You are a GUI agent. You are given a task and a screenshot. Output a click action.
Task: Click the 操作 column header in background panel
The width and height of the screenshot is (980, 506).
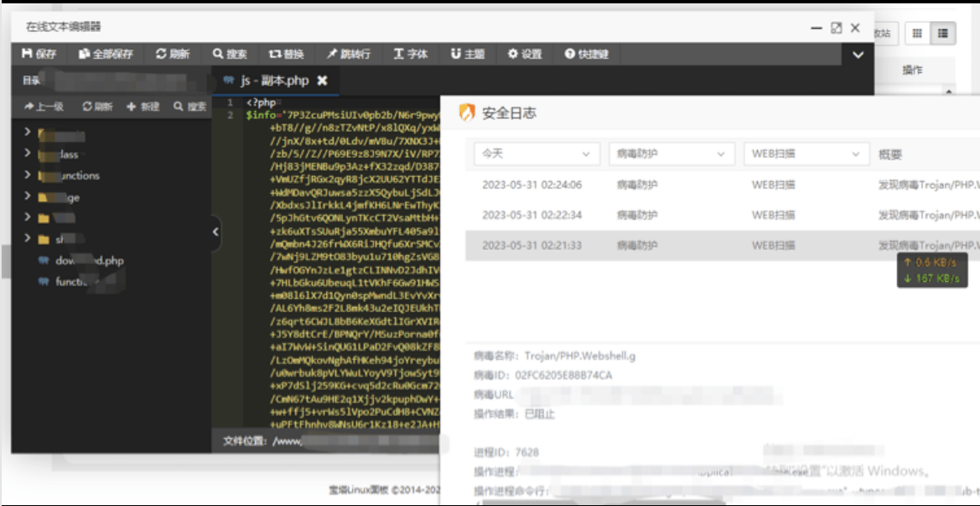pyautogui.click(x=912, y=70)
